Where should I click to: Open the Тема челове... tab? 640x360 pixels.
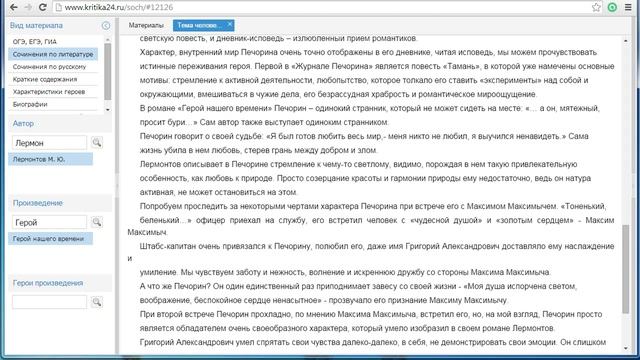tap(199, 25)
